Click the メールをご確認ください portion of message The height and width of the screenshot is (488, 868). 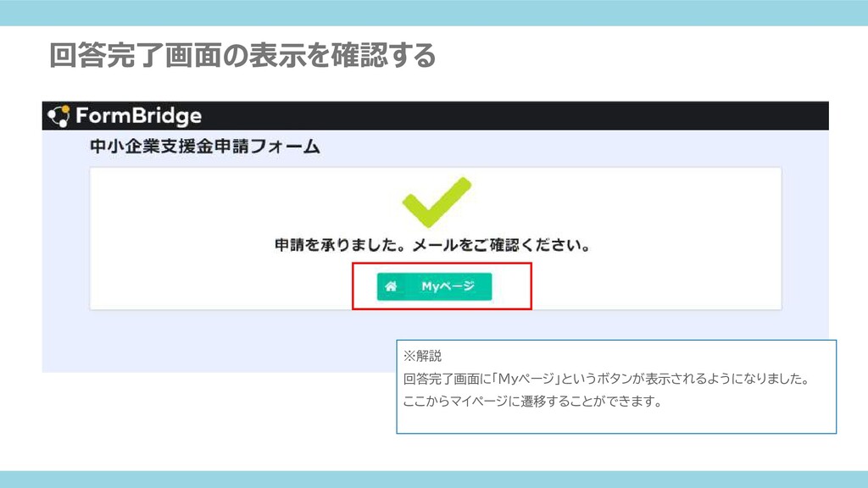click(x=502, y=245)
